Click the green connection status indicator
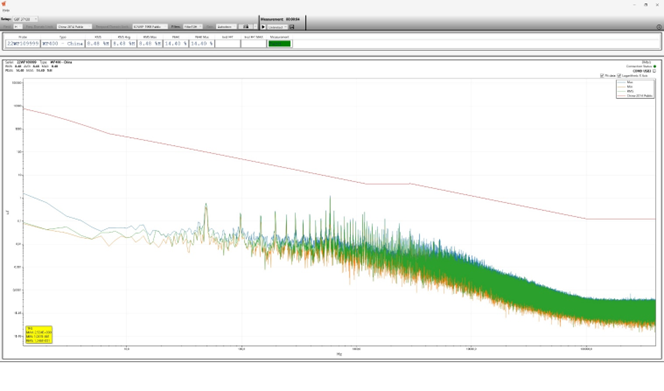 (655, 67)
